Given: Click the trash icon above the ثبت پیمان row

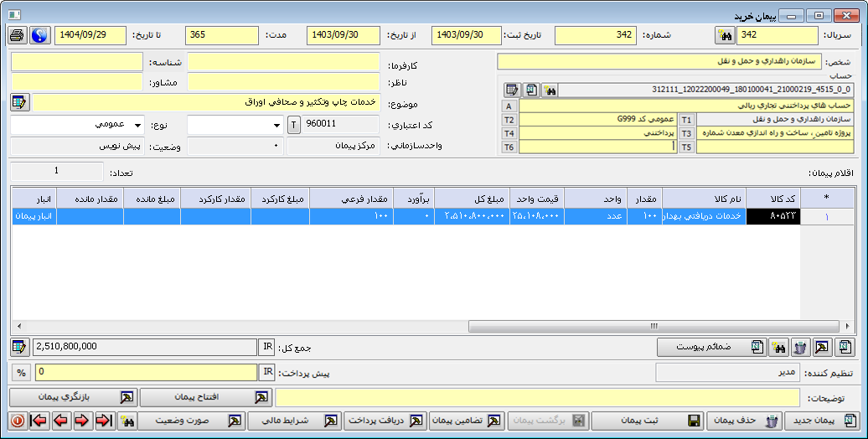Looking at the screenshot, I should click(x=799, y=347).
